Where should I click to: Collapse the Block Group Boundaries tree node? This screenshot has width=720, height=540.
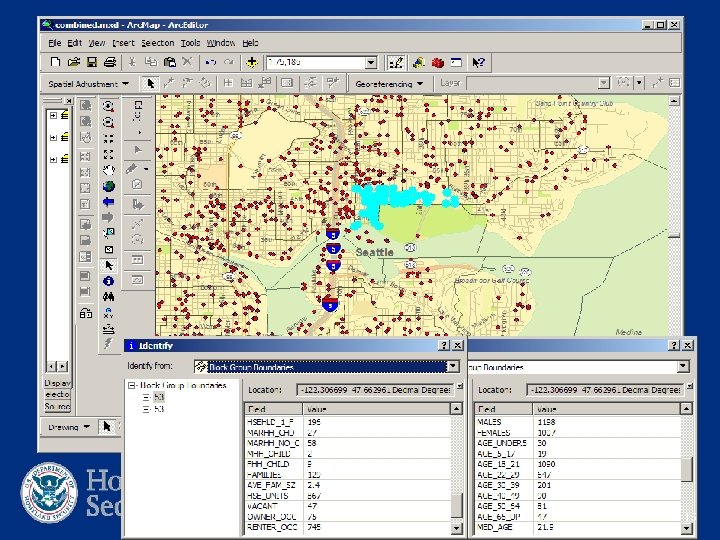(130, 385)
